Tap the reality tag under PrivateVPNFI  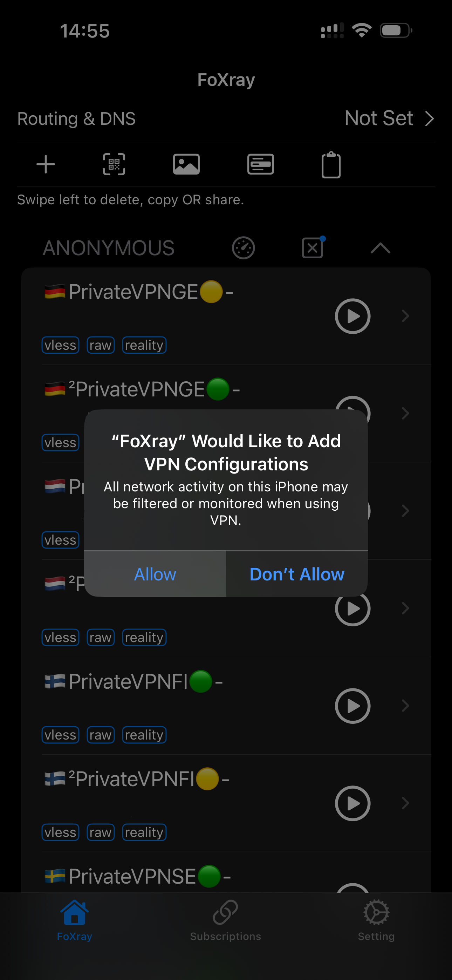click(144, 735)
